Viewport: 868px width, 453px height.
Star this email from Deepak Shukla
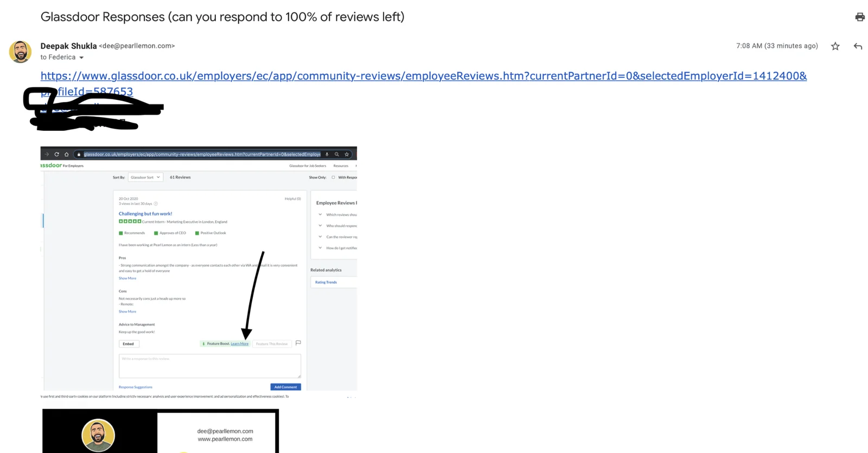(x=835, y=46)
